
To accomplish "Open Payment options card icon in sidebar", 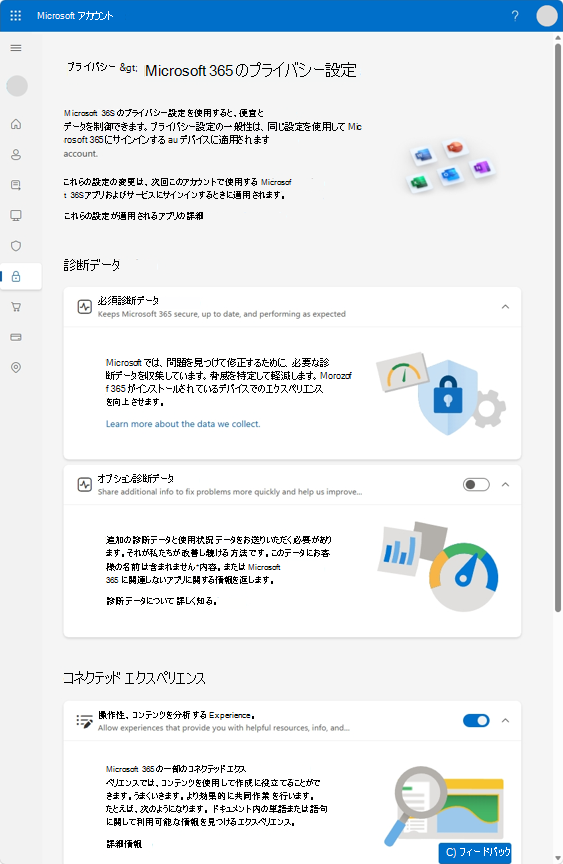I will (x=16, y=337).
